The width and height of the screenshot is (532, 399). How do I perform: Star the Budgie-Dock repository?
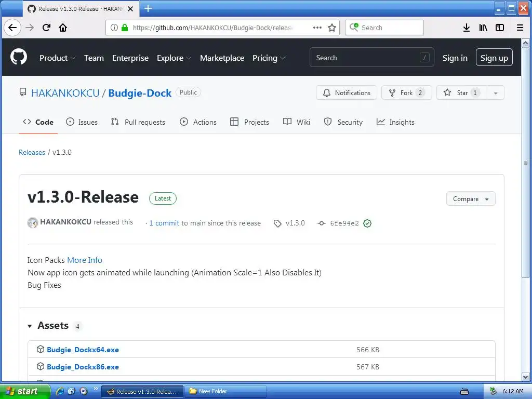[x=462, y=93]
